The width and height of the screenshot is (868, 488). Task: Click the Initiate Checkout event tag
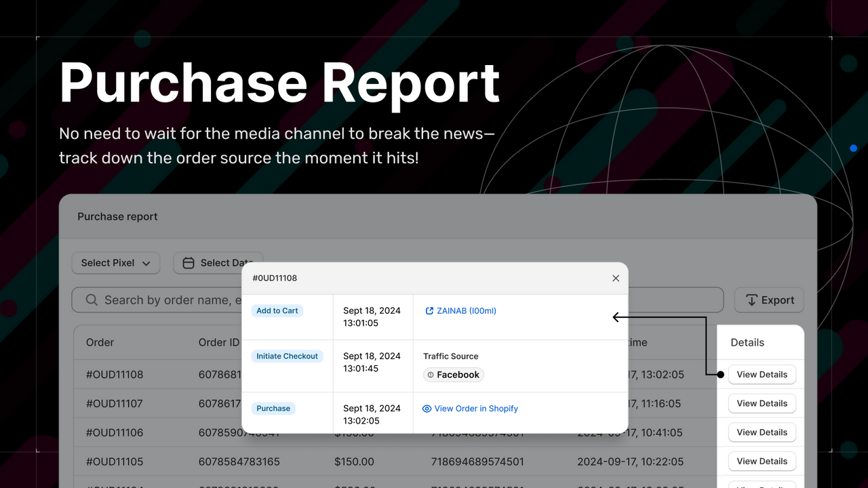pos(288,356)
